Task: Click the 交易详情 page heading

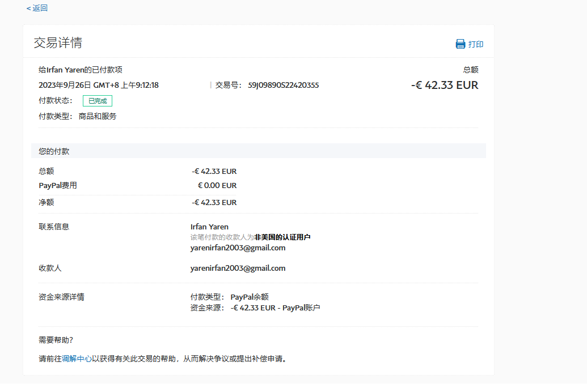Action: [x=58, y=43]
